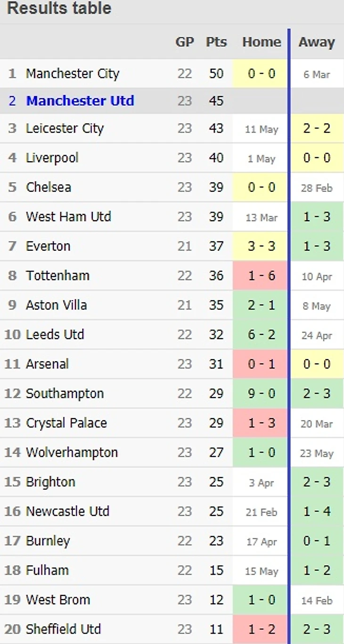This screenshot has height=644, width=344.
Task: Click the Home column header
Action: click(262, 42)
